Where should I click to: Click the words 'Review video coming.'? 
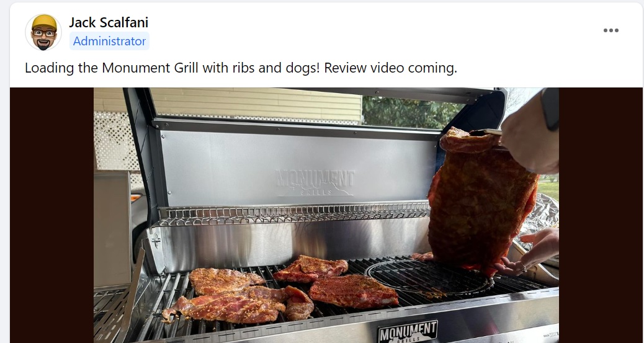tap(390, 68)
